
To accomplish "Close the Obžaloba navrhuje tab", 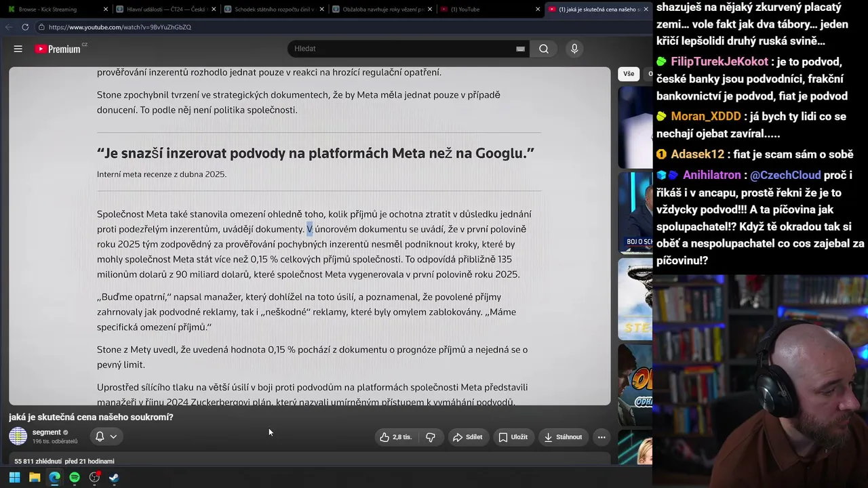I will coord(429,9).
